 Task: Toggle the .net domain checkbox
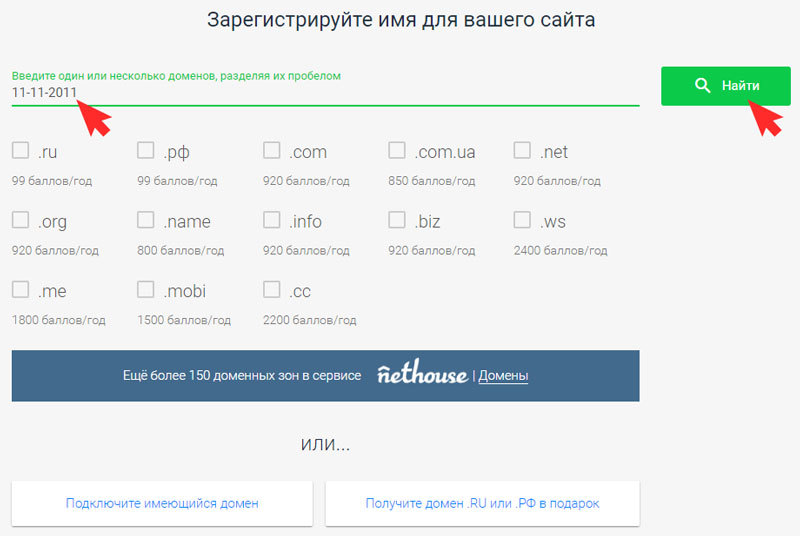[522, 150]
